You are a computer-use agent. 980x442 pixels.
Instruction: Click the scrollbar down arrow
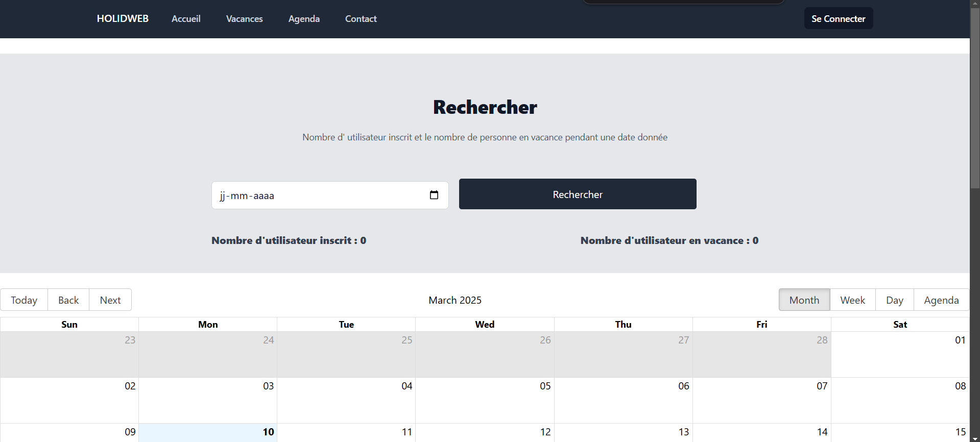pos(975,438)
